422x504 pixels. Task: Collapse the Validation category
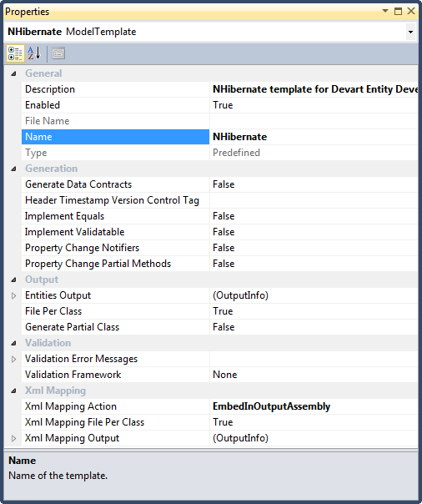(x=13, y=343)
